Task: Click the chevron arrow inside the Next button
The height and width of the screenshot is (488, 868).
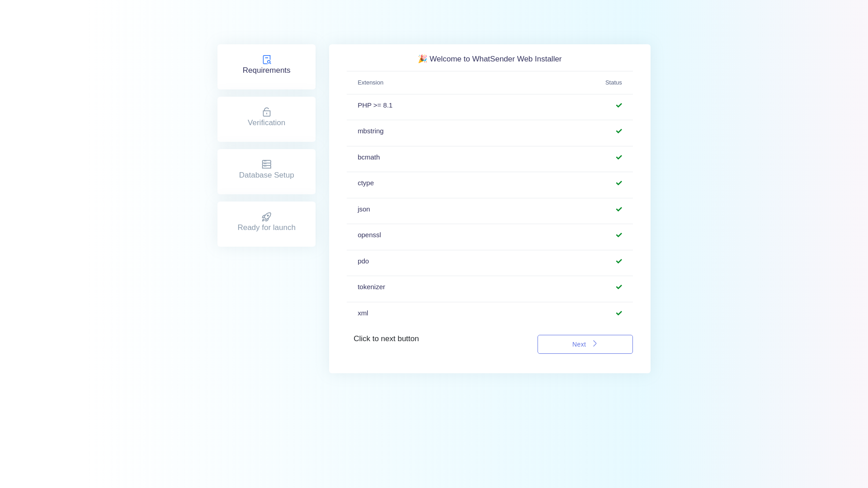Action: pyautogui.click(x=594, y=344)
